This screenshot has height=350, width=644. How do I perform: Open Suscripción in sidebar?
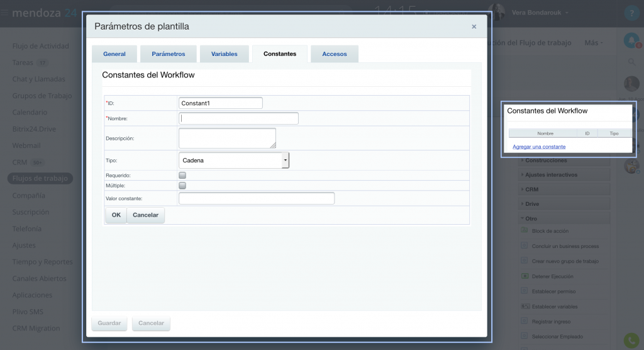(x=31, y=212)
